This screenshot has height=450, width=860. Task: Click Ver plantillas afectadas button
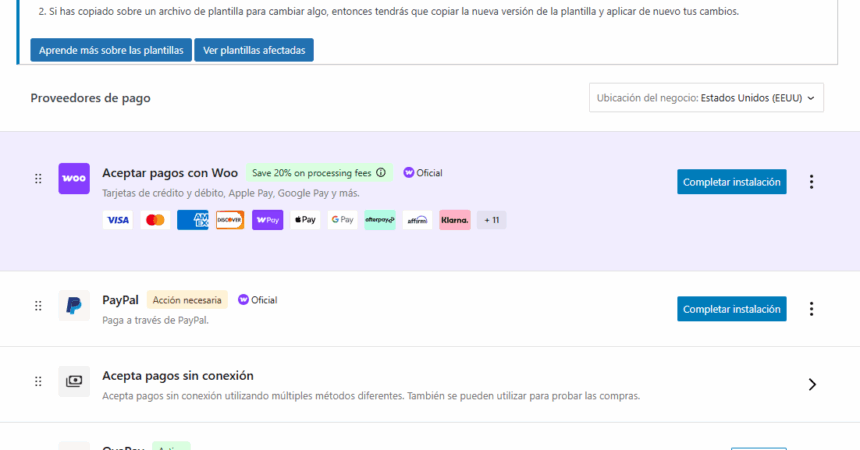point(254,50)
